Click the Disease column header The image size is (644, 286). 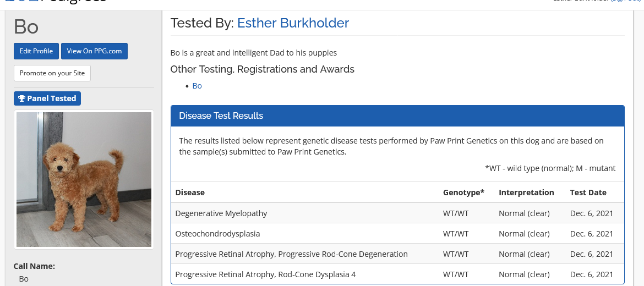[x=190, y=193]
